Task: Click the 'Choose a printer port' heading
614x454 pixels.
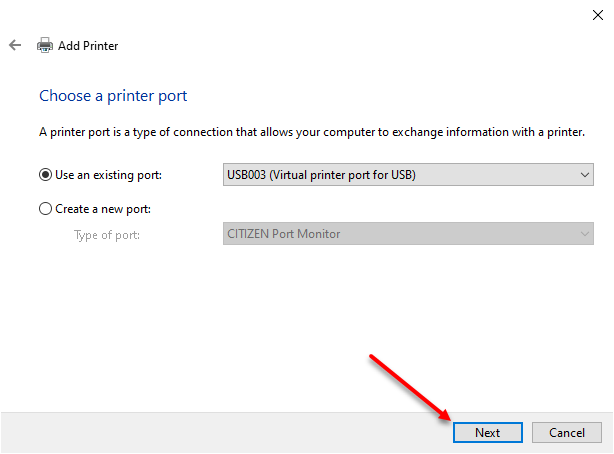Action: 113,96
